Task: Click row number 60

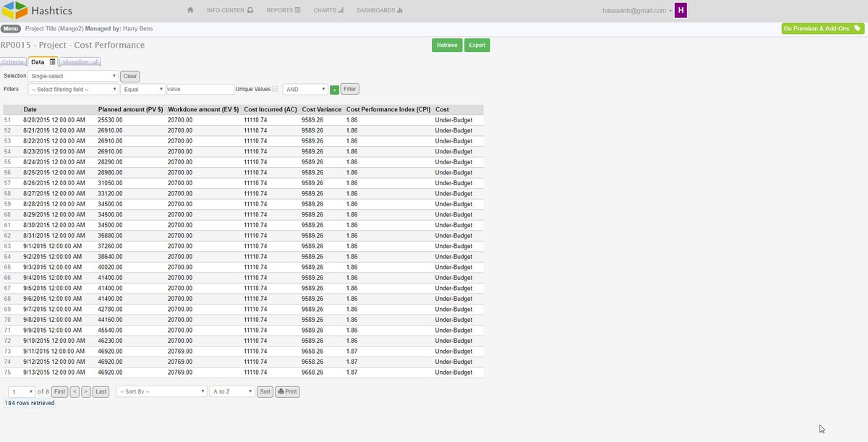Action: 7,215
